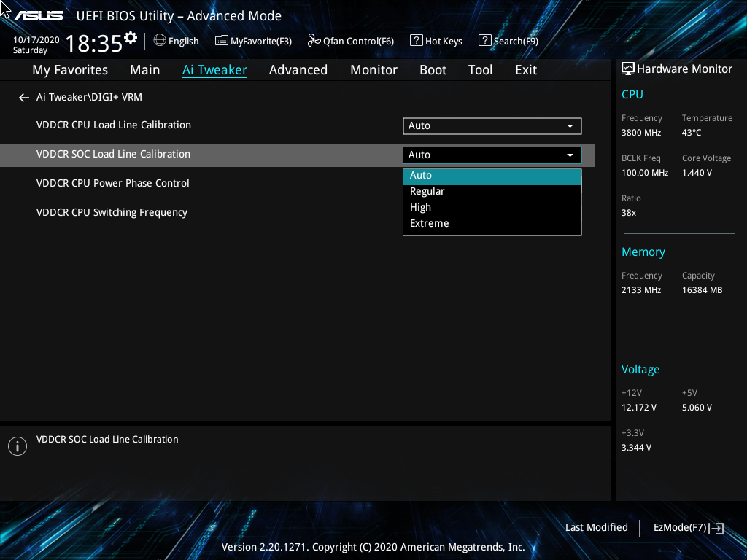Click the ASUS logo

pyautogui.click(x=38, y=16)
